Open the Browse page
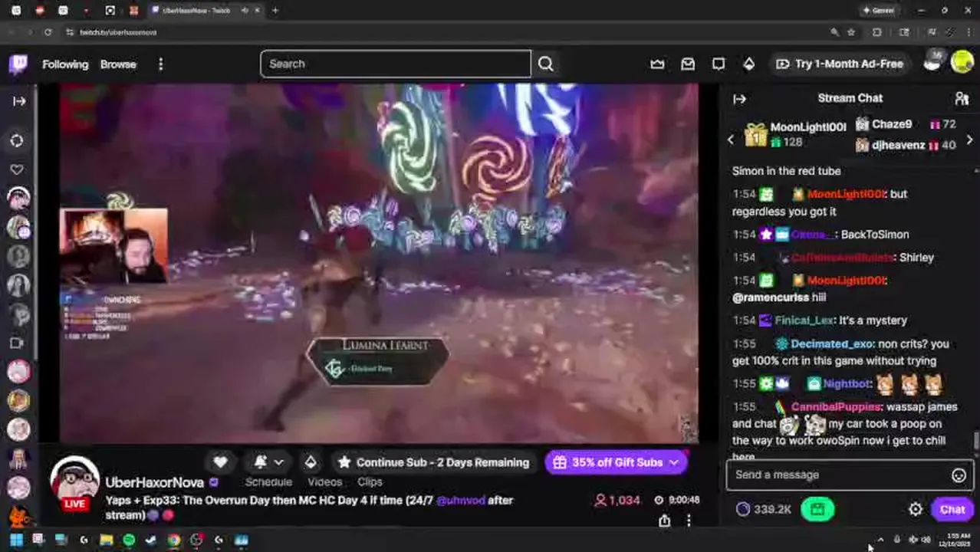This screenshot has height=552, width=980. pyautogui.click(x=118, y=64)
